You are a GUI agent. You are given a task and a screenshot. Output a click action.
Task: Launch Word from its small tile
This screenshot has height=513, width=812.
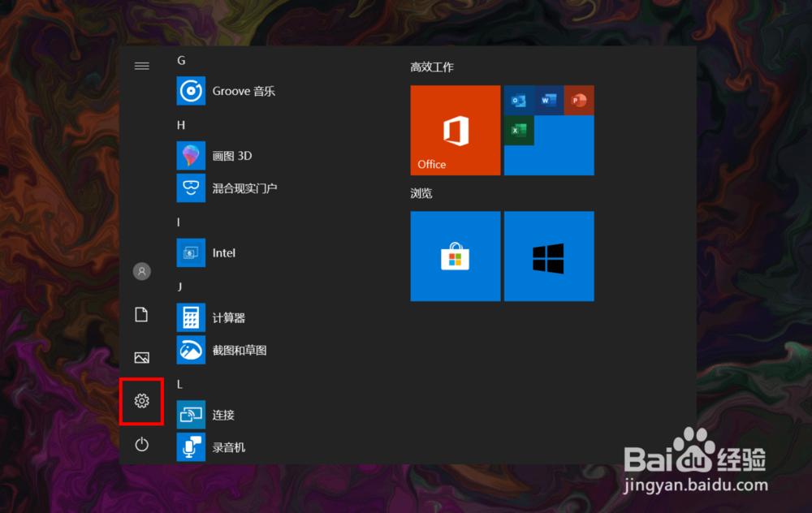549,99
